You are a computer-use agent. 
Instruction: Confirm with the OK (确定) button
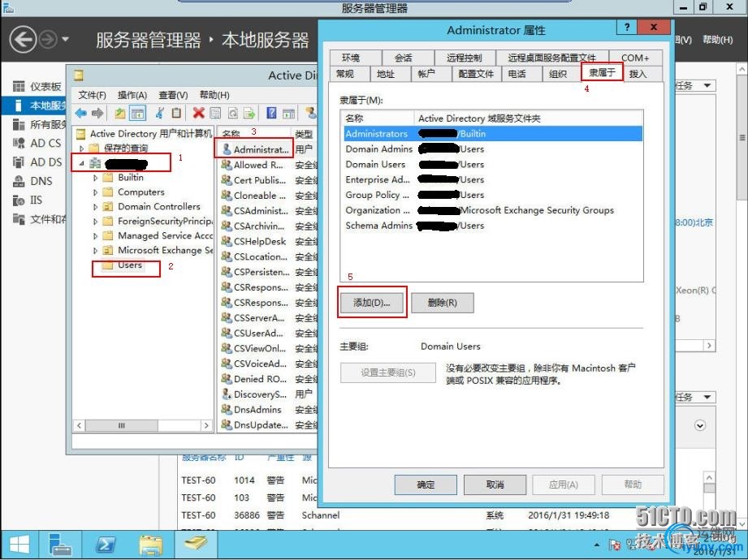pos(426,485)
